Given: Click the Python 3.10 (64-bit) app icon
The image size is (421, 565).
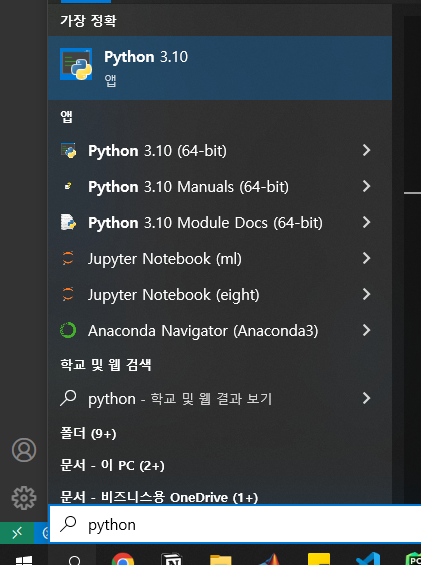Looking at the screenshot, I should 68,151.
